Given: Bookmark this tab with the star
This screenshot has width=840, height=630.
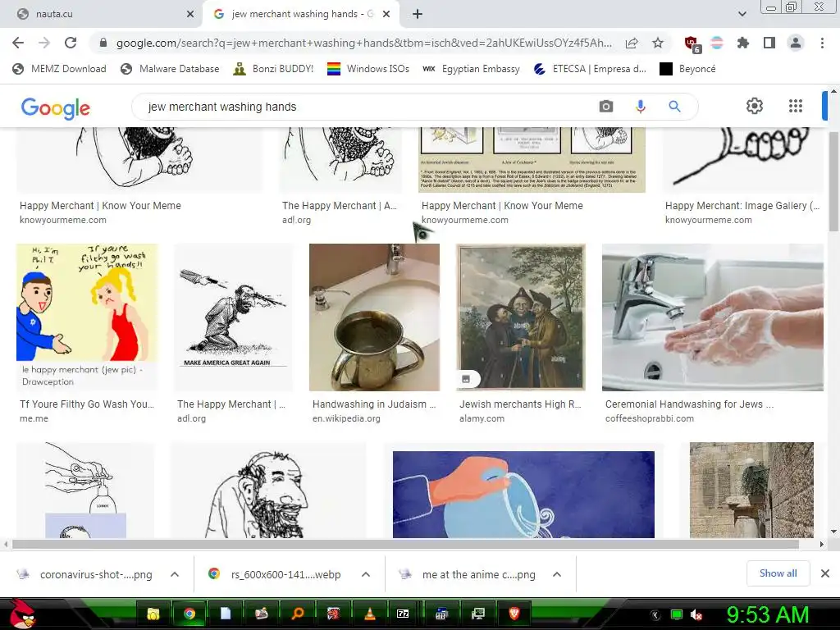Looking at the screenshot, I should pyautogui.click(x=658, y=43).
